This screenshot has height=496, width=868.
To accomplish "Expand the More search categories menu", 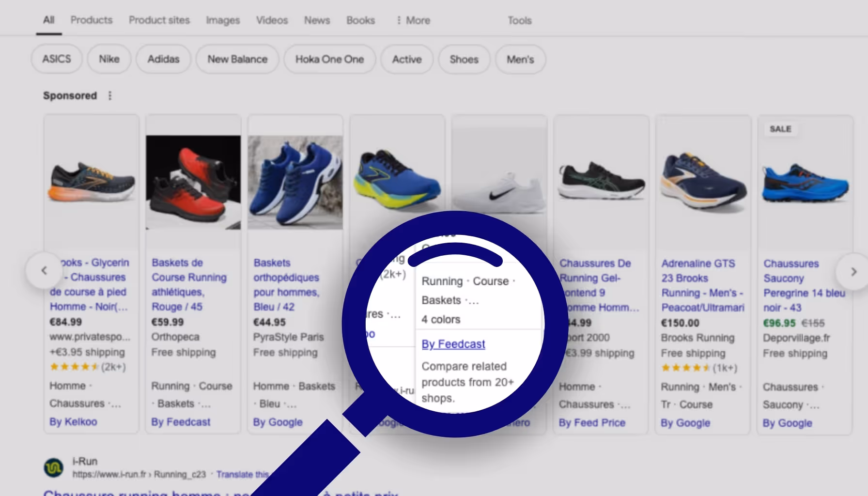I will pyautogui.click(x=413, y=20).
